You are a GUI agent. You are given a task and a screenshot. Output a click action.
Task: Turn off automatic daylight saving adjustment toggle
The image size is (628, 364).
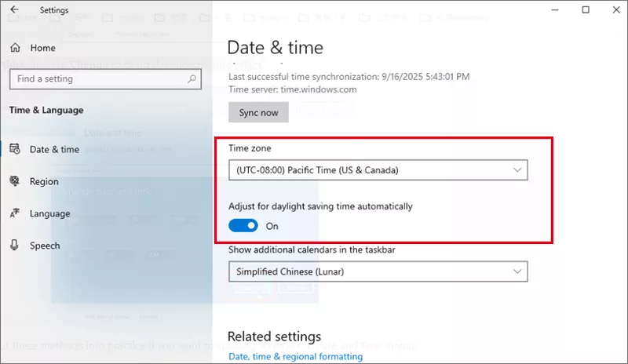(243, 226)
